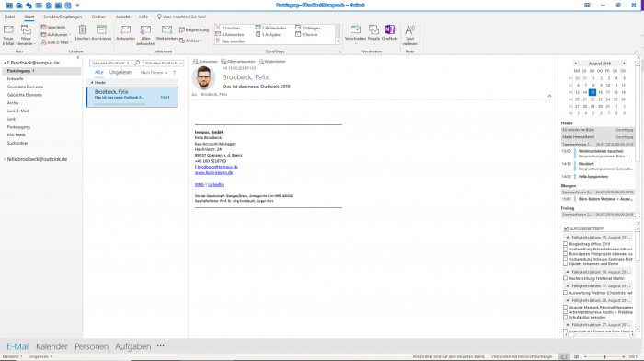Screen dimensions: 644x361
Task: Click the search box in the message list
Action: tap(115, 63)
